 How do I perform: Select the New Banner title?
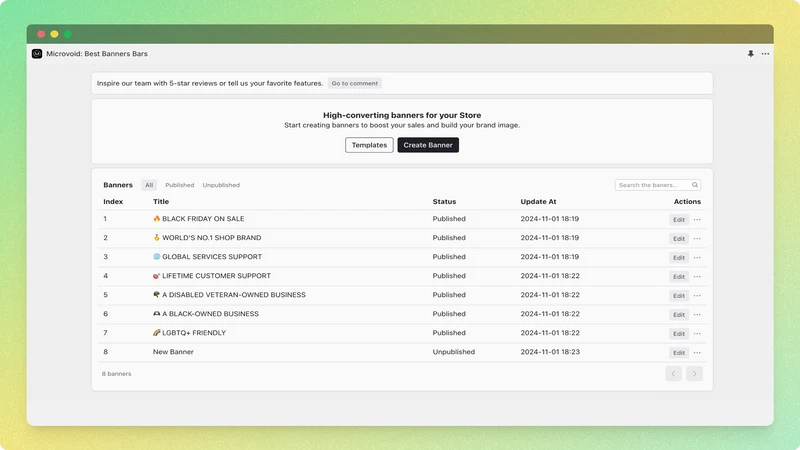[173, 352]
